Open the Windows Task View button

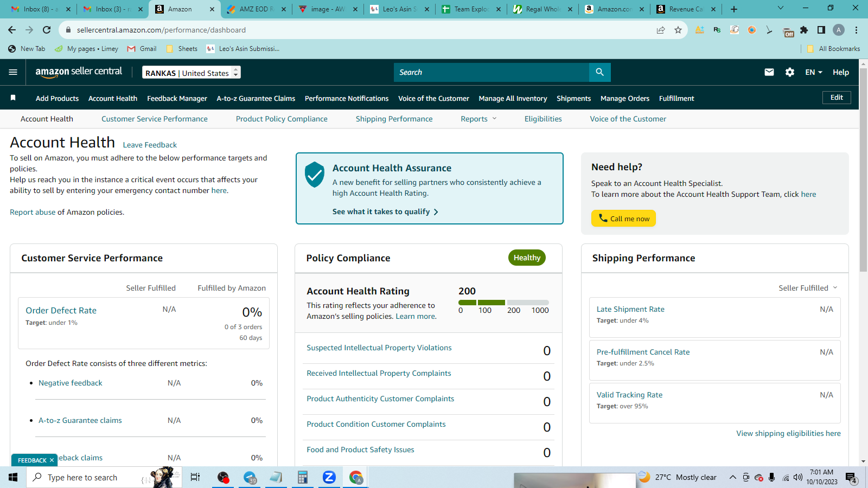[x=195, y=477]
